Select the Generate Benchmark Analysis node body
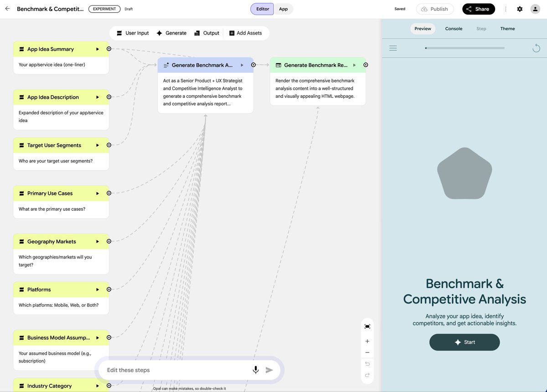The height and width of the screenshot is (392, 547). tap(206, 93)
